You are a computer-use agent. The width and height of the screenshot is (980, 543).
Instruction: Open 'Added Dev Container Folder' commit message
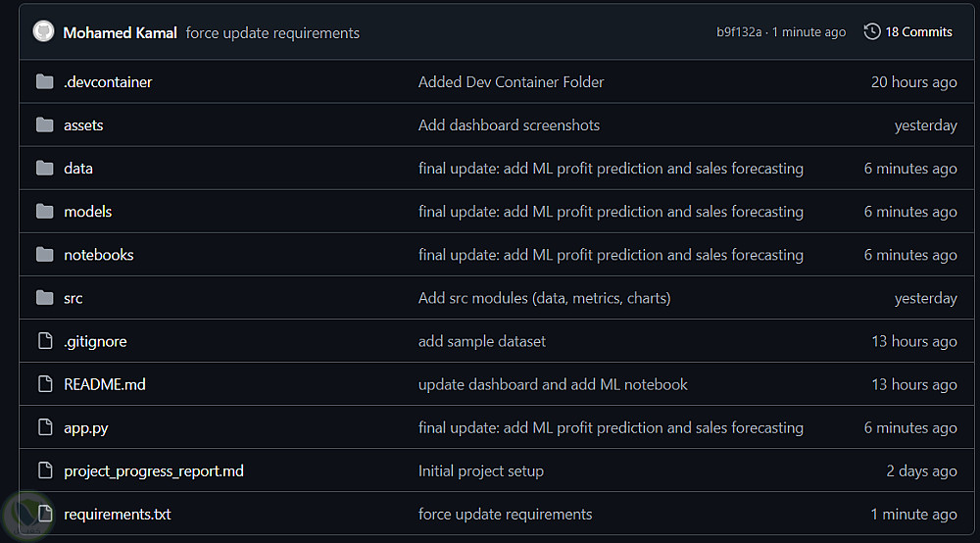(x=511, y=82)
